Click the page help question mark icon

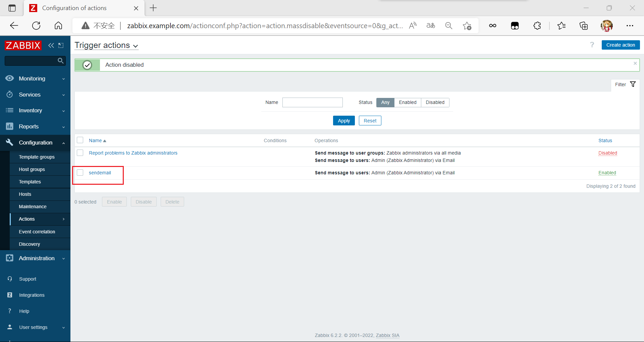point(592,45)
